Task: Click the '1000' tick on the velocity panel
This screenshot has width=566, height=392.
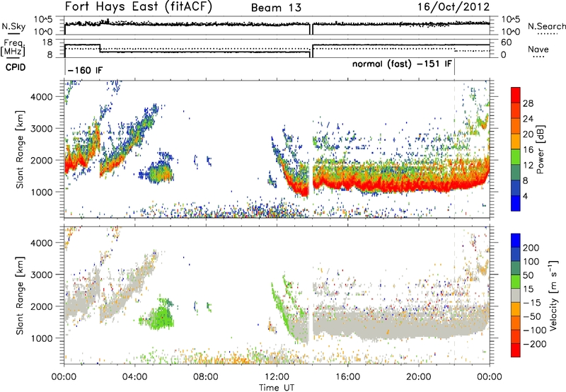Action: (42, 338)
